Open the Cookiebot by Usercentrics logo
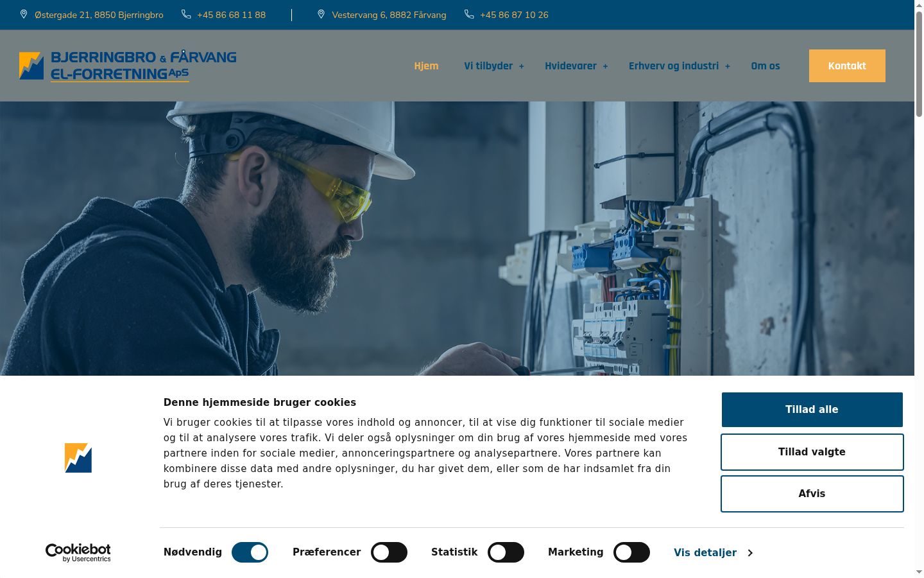The image size is (924, 578). point(78,552)
